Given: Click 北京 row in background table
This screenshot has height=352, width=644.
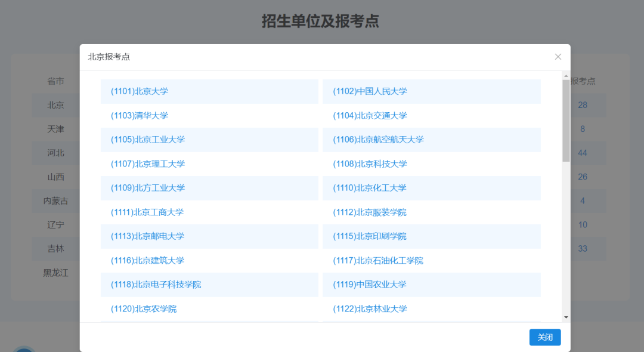Looking at the screenshot, I should [55, 105].
